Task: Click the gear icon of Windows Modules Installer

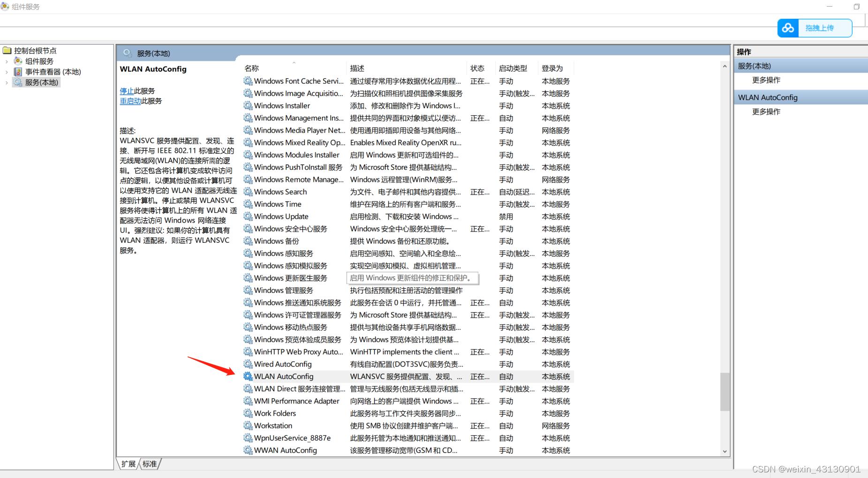Action: (x=248, y=155)
